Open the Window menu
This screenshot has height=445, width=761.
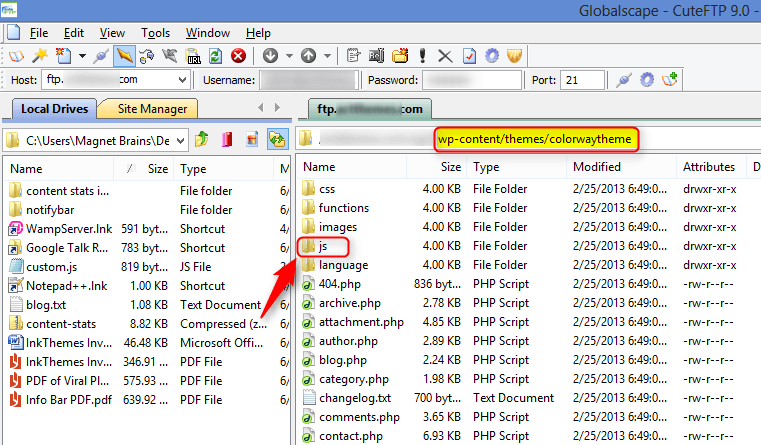point(208,33)
